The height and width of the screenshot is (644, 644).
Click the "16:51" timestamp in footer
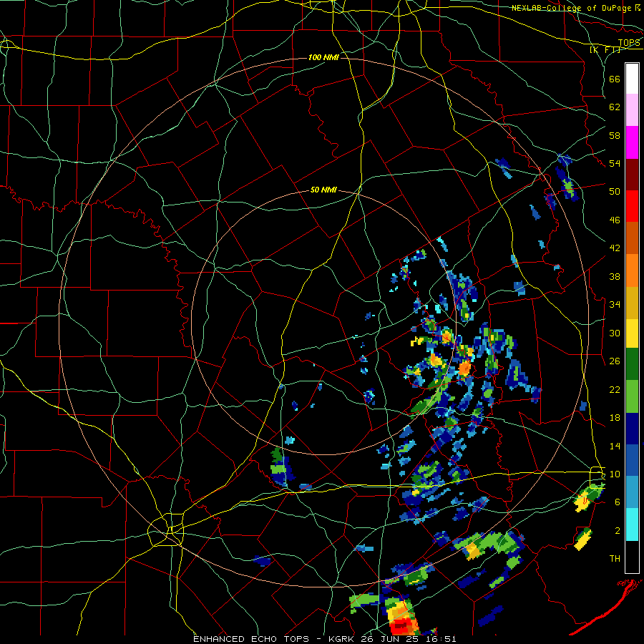(x=441, y=639)
